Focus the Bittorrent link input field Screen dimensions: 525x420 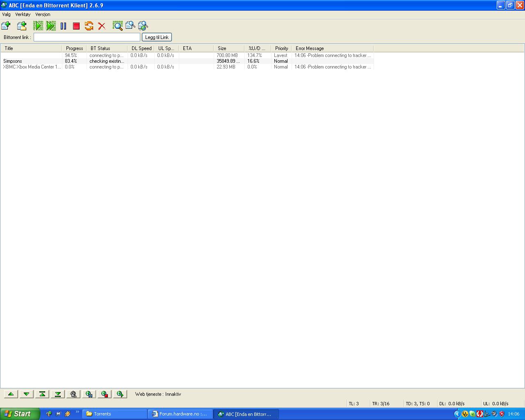(87, 37)
